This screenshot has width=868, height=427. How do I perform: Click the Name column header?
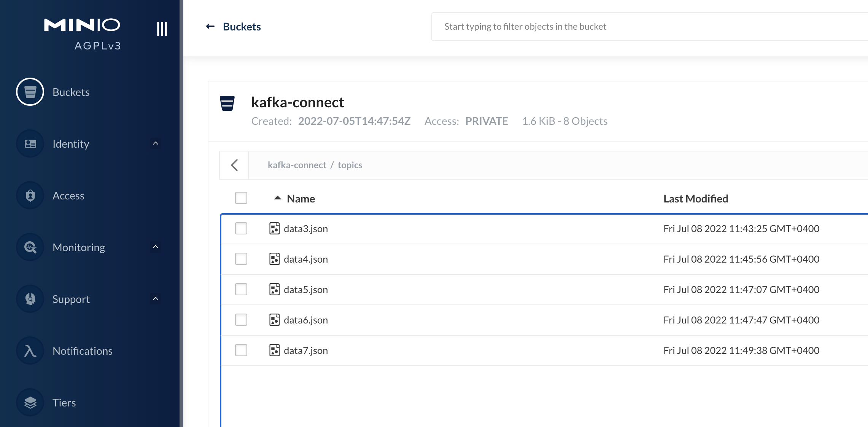(301, 199)
